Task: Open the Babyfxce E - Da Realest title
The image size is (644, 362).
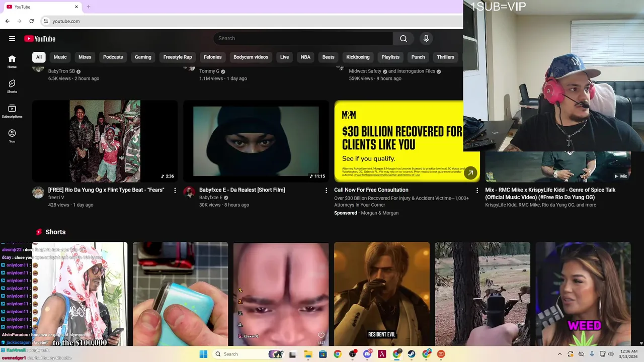Action: 242,190
